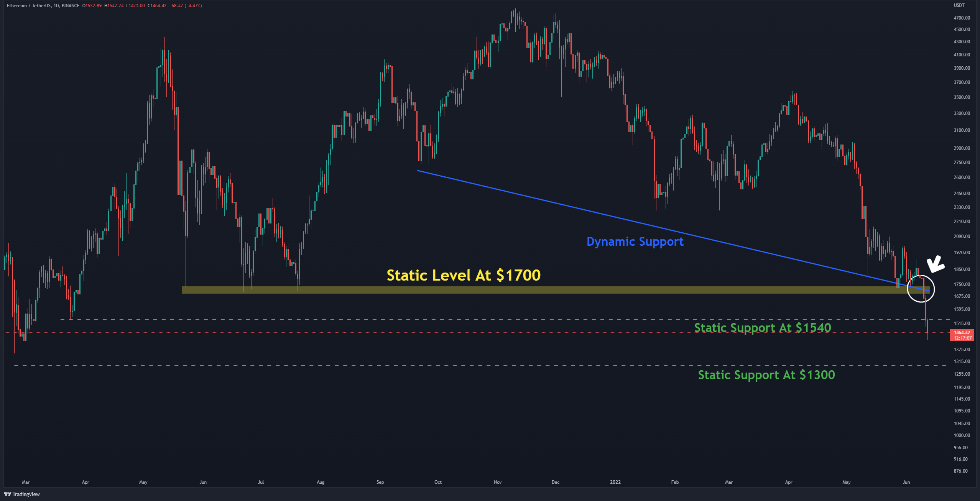Click the 1000.00 price axis value

click(x=962, y=435)
